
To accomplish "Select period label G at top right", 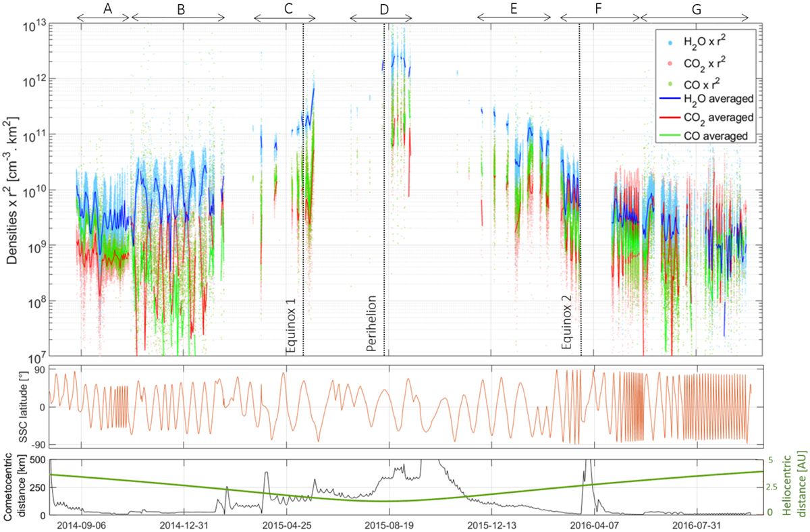I will [x=696, y=9].
